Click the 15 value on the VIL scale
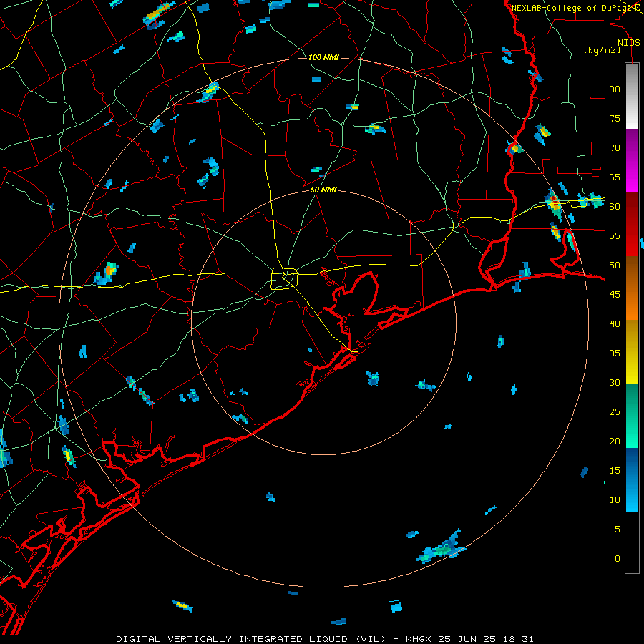 pos(615,471)
